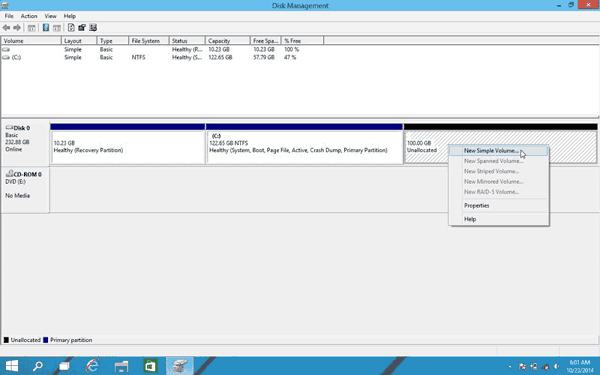Toggle the Show/Hide Action Pane toolbar icon

[x=57, y=28]
